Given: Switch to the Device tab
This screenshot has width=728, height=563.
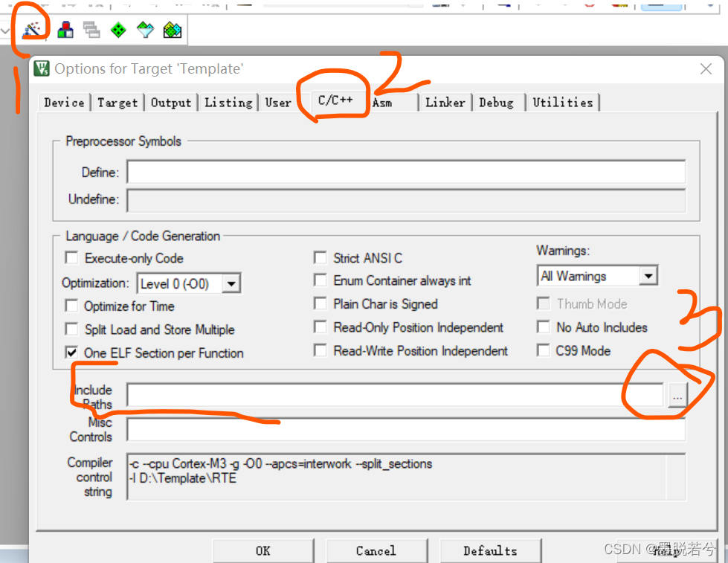Looking at the screenshot, I should (64, 102).
